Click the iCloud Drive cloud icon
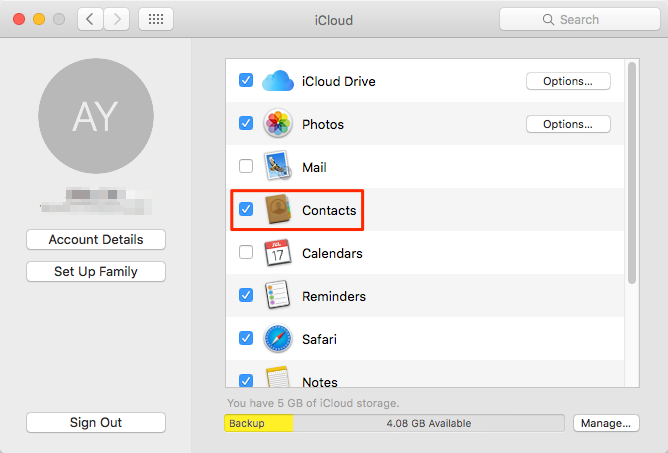Image resolution: width=668 pixels, height=453 pixels. [x=278, y=81]
